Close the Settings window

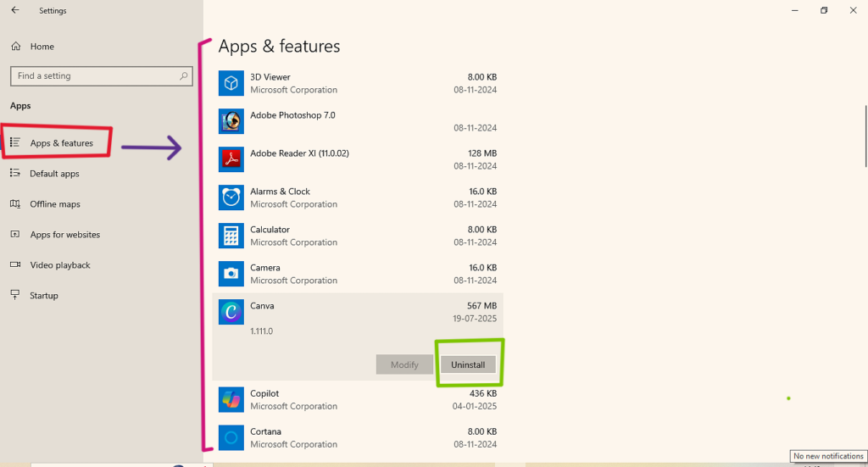853,10
